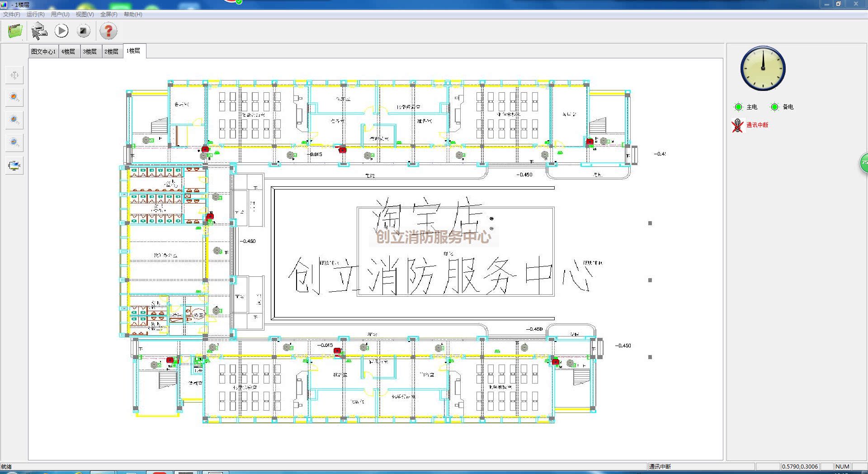Click the crossed-out communication icon in right panel
This screenshot has width=868, height=474.
737,125
